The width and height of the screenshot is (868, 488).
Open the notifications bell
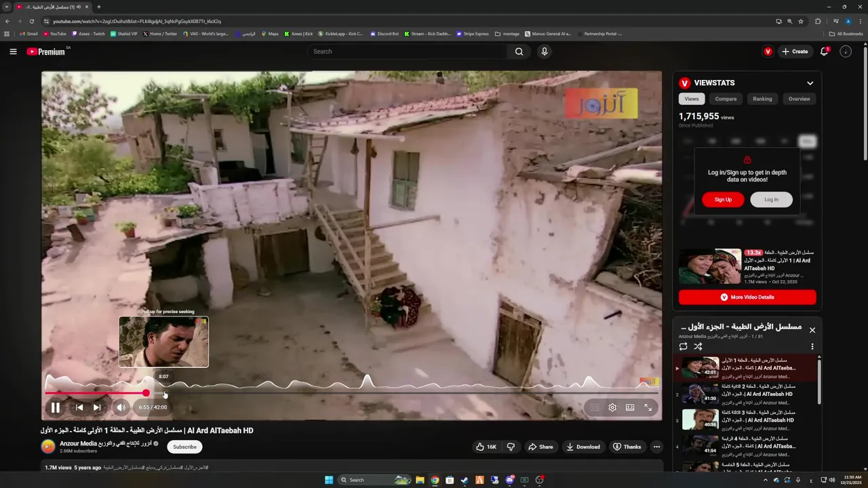[825, 52]
